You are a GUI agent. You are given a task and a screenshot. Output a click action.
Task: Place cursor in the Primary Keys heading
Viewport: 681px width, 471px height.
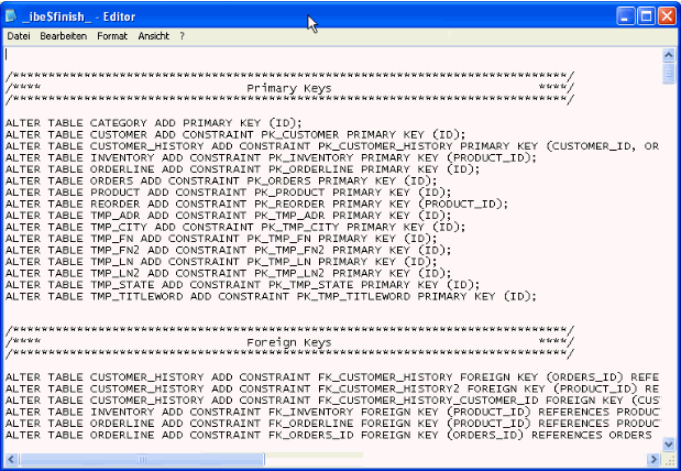pyautogui.click(x=288, y=89)
